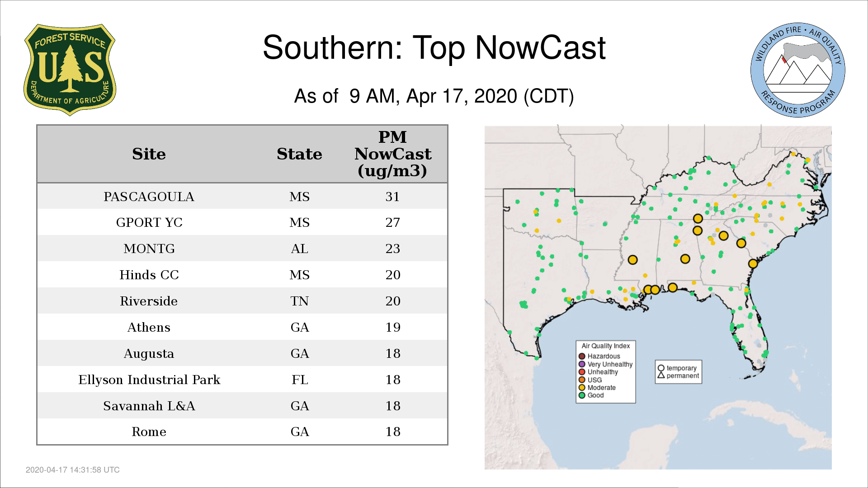This screenshot has width=868, height=488.
Task: Click the Savannah L&A site name
Action: coord(149,406)
